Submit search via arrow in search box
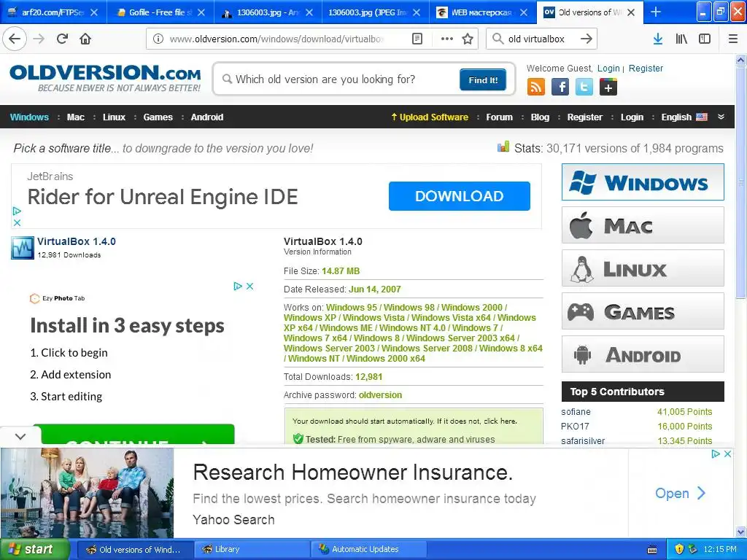 click(x=586, y=39)
